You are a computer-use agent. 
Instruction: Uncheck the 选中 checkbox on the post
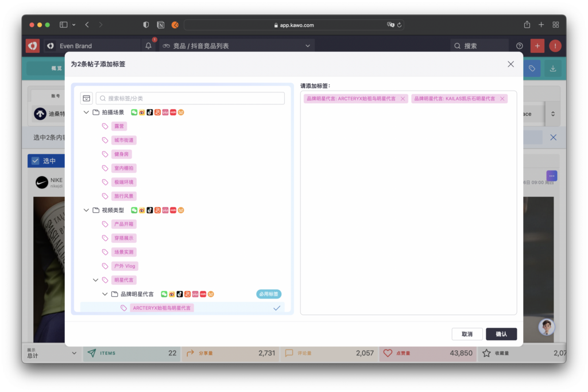tap(36, 161)
